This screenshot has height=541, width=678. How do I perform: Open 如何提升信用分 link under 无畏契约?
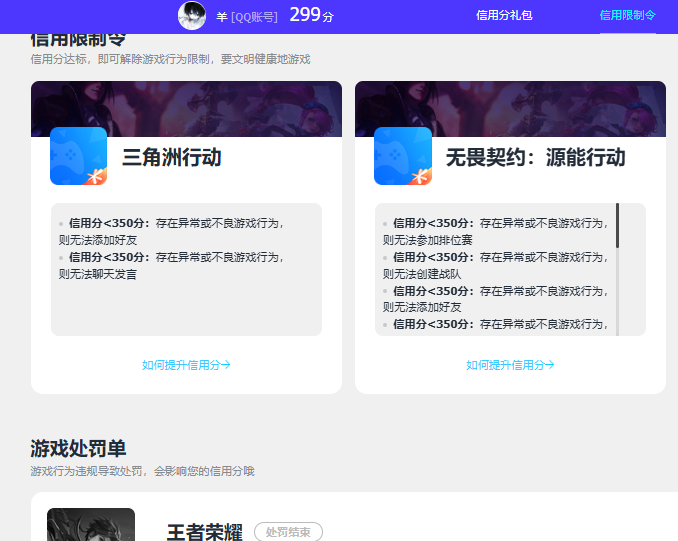coord(510,365)
